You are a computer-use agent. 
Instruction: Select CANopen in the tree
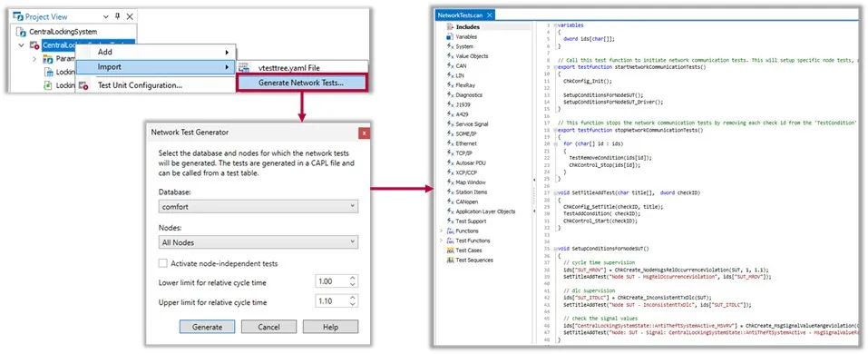point(467,202)
